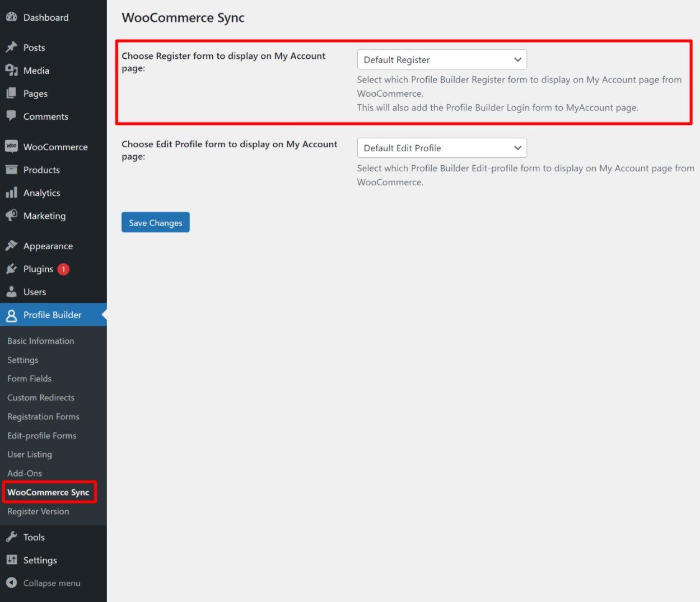The height and width of the screenshot is (602, 700).
Task: Click the 'Choose Edit Profile form' label
Action: (x=230, y=150)
